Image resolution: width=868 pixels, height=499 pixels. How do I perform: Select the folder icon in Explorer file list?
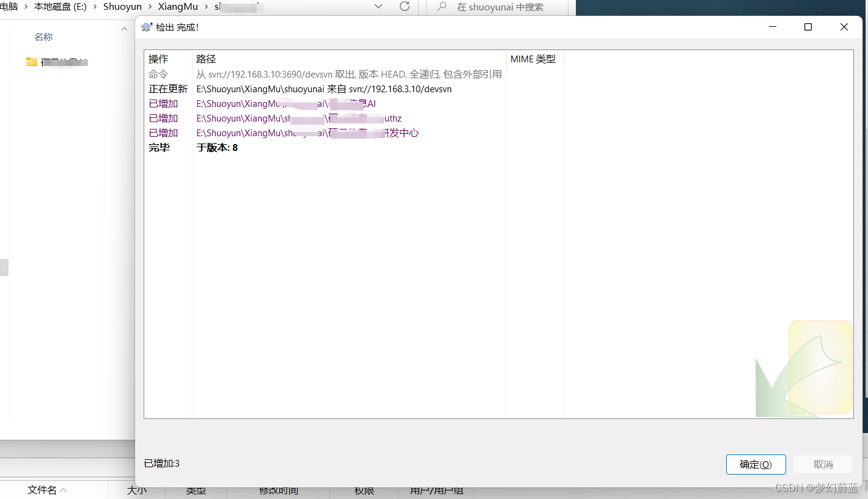(x=32, y=62)
